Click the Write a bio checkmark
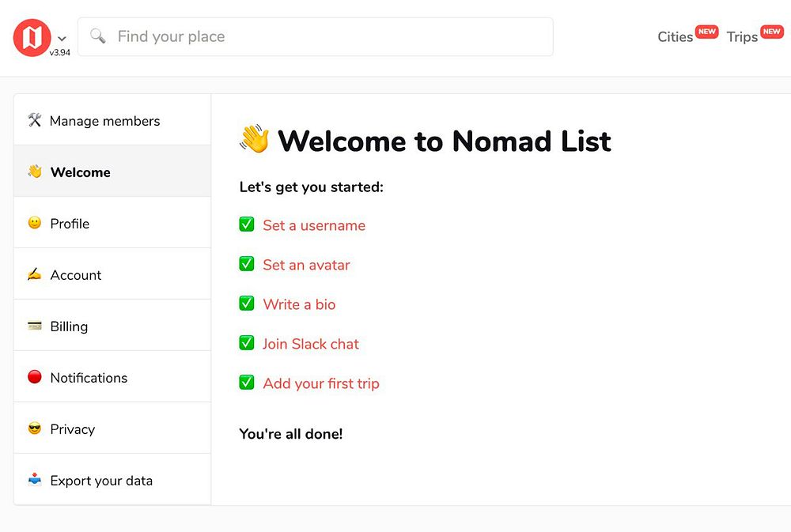The height and width of the screenshot is (532, 791). [x=247, y=304]
